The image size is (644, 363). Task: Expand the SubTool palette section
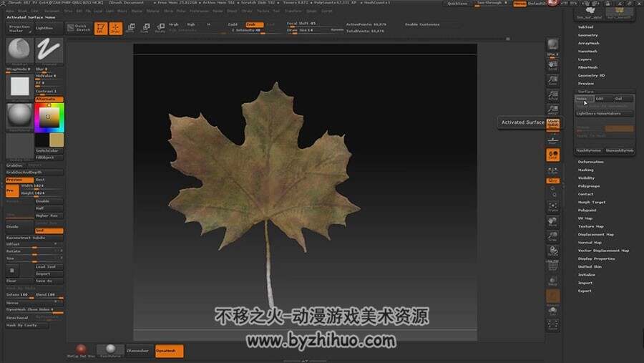pyautogui.click(x=585, y=27)
